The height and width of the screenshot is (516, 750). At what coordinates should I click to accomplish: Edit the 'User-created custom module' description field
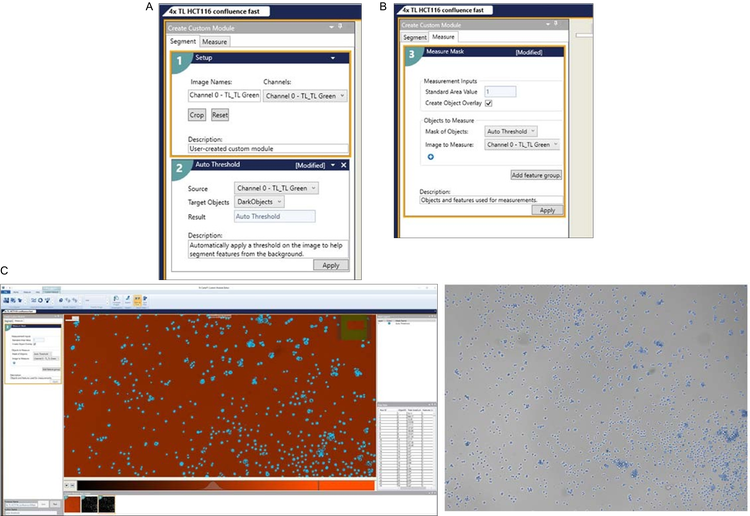[x=268, y=149]
